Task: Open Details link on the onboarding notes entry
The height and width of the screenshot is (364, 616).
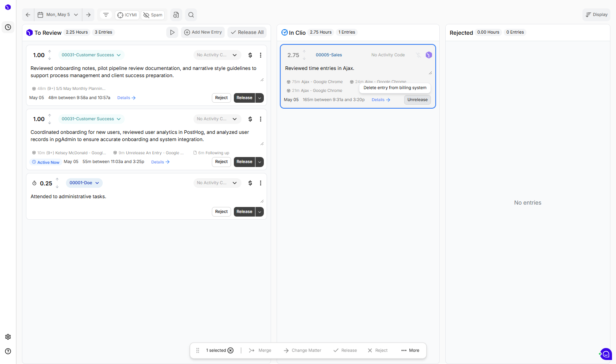Action: pyautogui.click(x=126, y=98)
